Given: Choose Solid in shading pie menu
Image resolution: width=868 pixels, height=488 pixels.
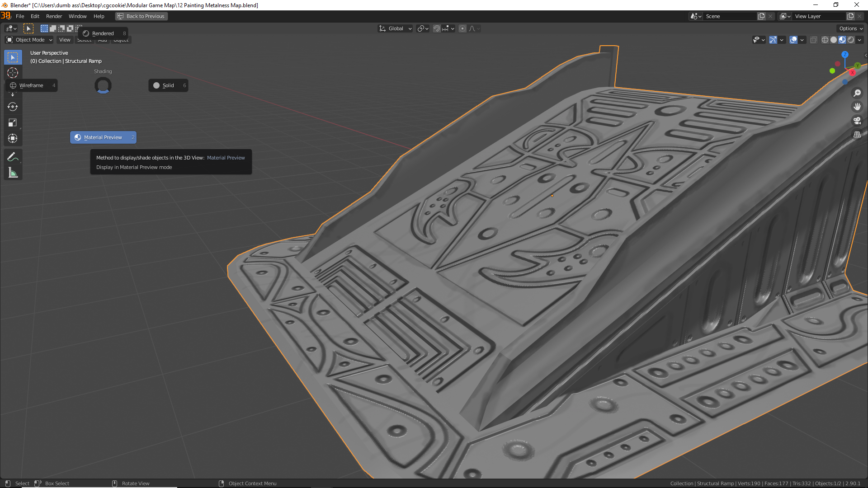Looking at the screenshot, I should (x=168, y=85).
